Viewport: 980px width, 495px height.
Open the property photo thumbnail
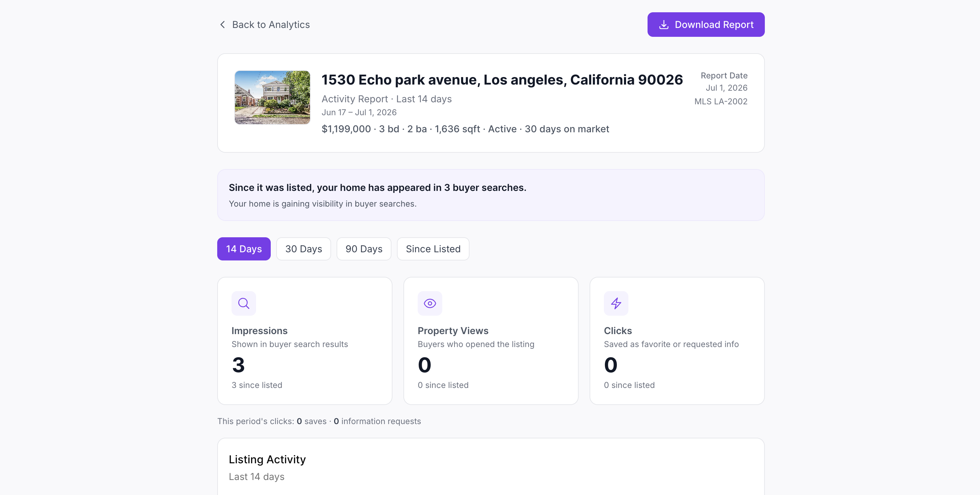pos(272,97)
